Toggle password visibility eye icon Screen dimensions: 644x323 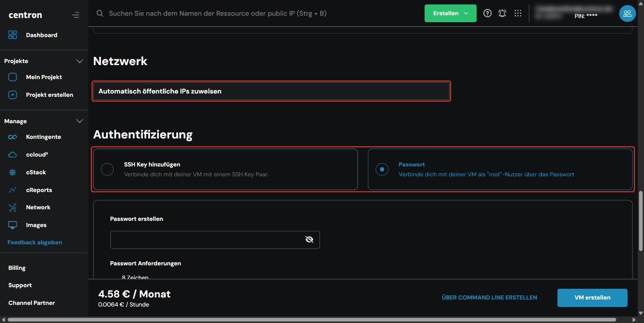point(309,239)
